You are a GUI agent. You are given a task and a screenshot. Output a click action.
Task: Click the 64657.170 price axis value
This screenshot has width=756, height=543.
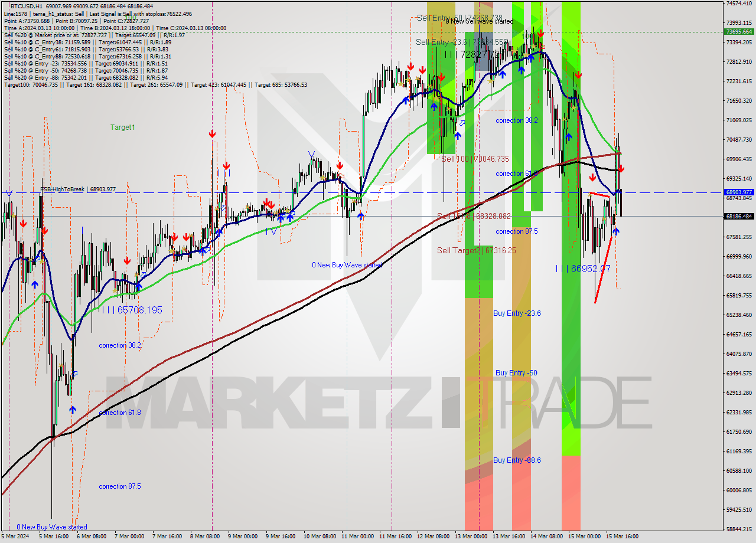[x=739, y=334]
